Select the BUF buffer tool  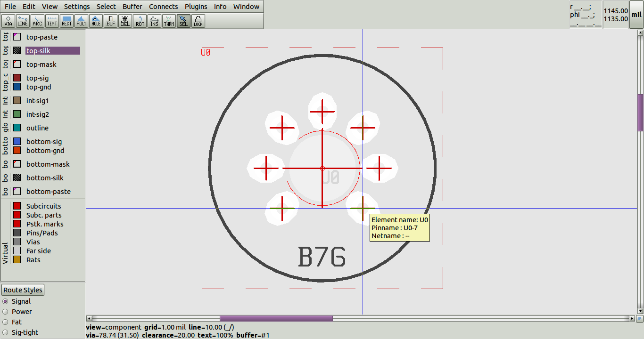(110, 21)
